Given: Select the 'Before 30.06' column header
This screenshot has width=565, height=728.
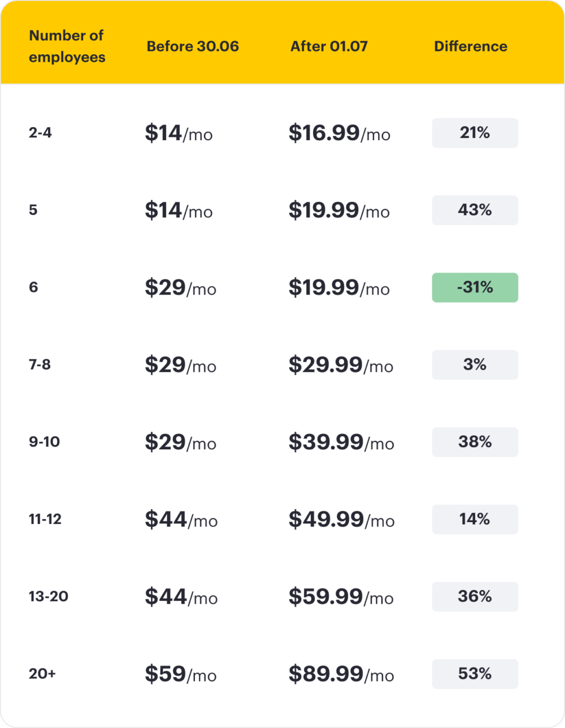Looking at the screenshot, I should [x=193, y=46].
